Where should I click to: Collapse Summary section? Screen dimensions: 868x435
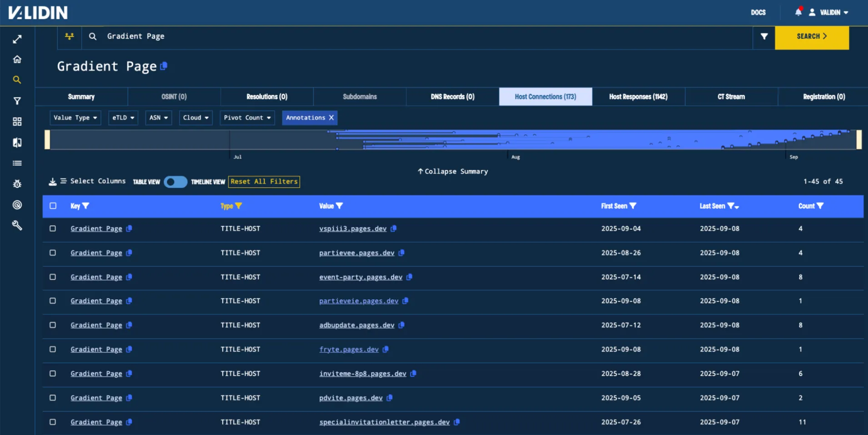click(453, 172)
